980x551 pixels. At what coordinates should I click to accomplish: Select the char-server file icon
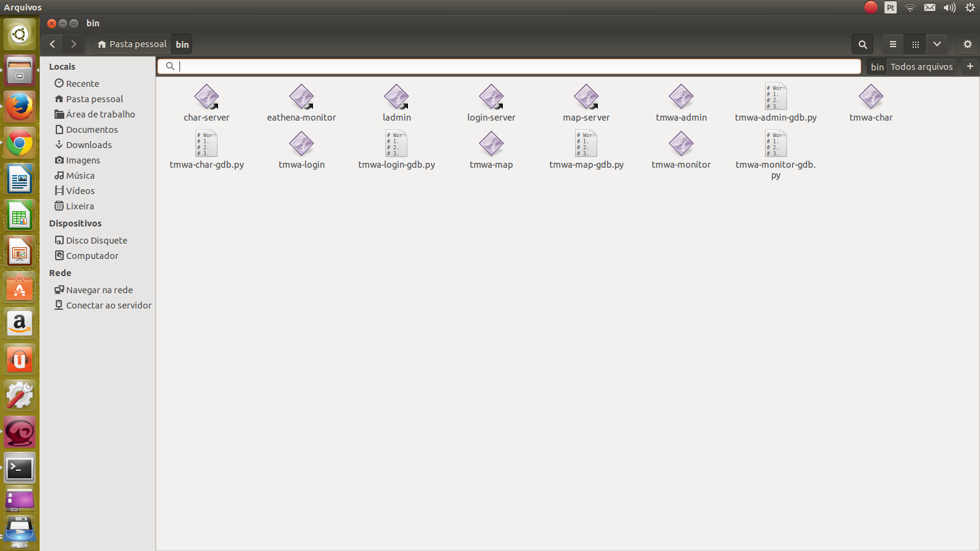(206, 97)
